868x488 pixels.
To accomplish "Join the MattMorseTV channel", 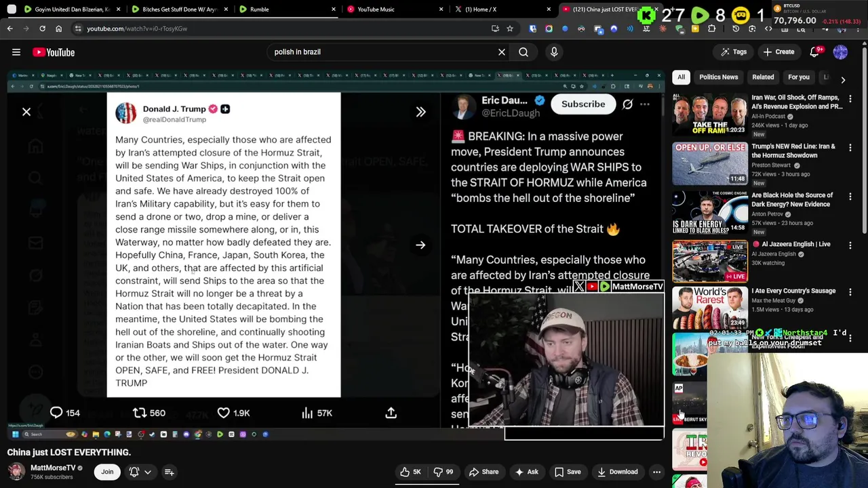I will (107, 472).
